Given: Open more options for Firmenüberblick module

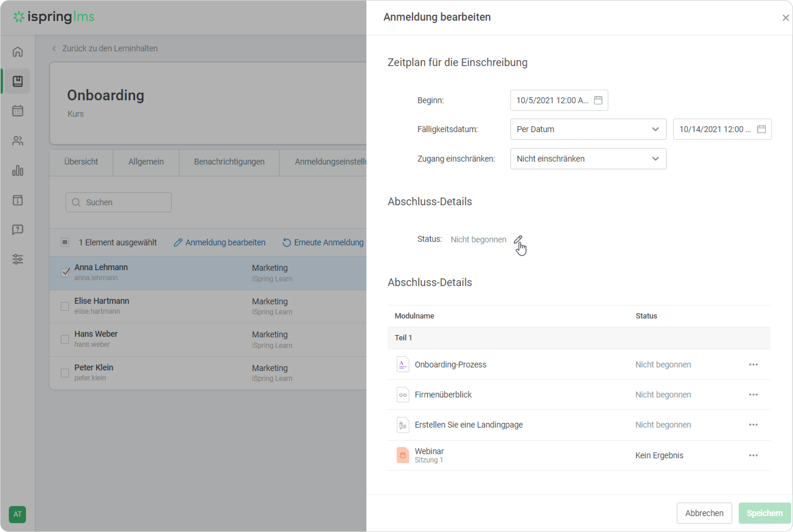Looking at the screenshot, I should point(753,395).
